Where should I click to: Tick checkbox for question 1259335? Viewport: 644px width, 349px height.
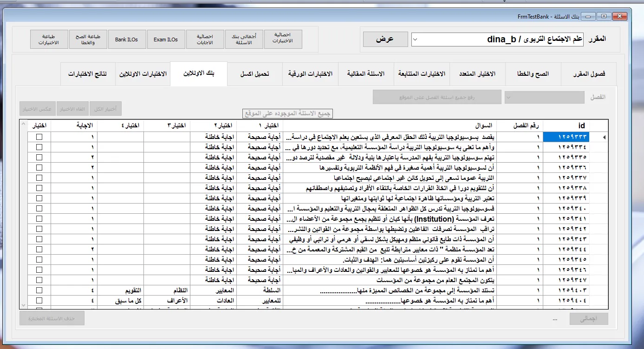[x=39, y=158]
